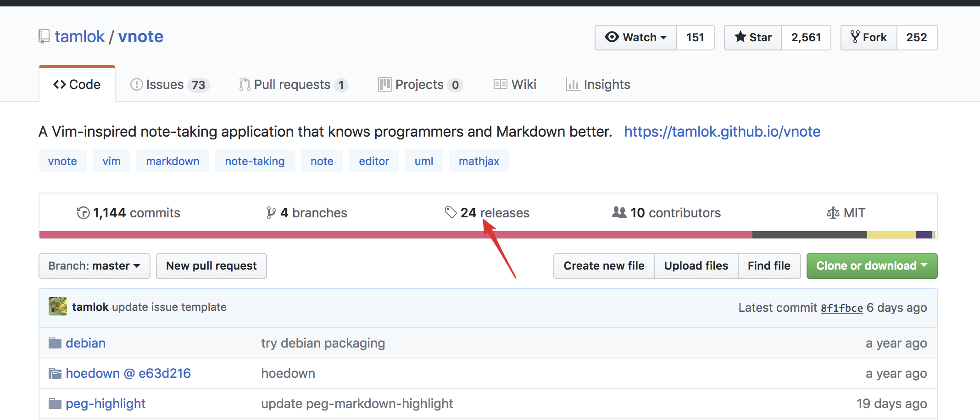Click the repository book icon beside tamlok

44,37
